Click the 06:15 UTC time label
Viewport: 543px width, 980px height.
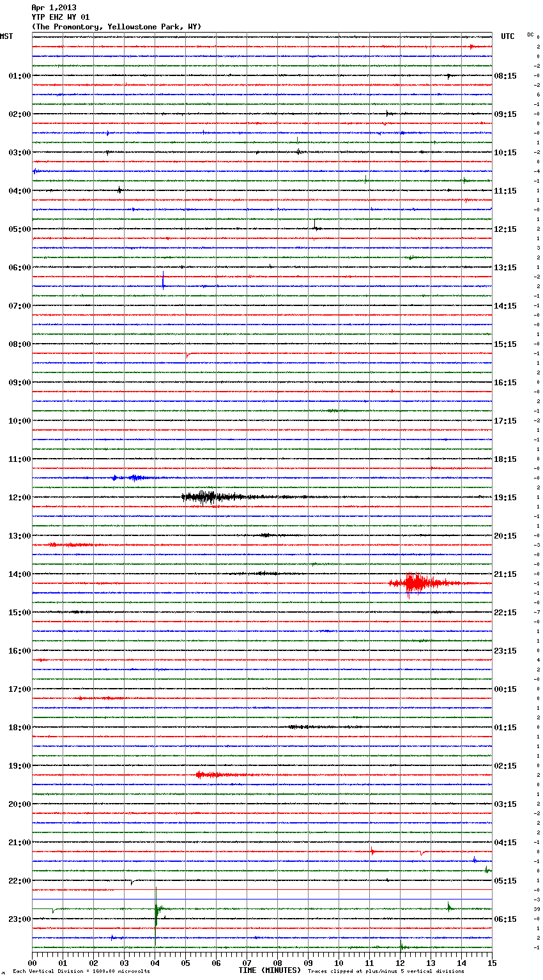point(505,919)
